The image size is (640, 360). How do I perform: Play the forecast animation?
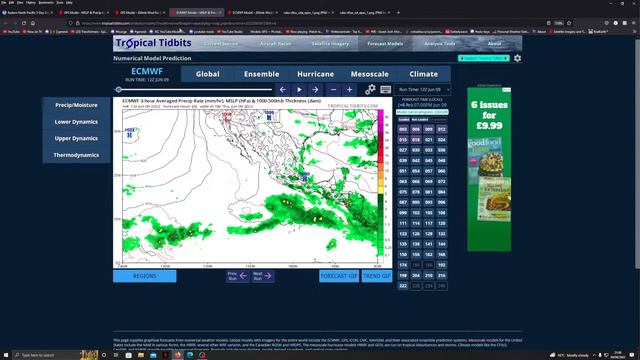pyautogui.click(x=299, y=90)
